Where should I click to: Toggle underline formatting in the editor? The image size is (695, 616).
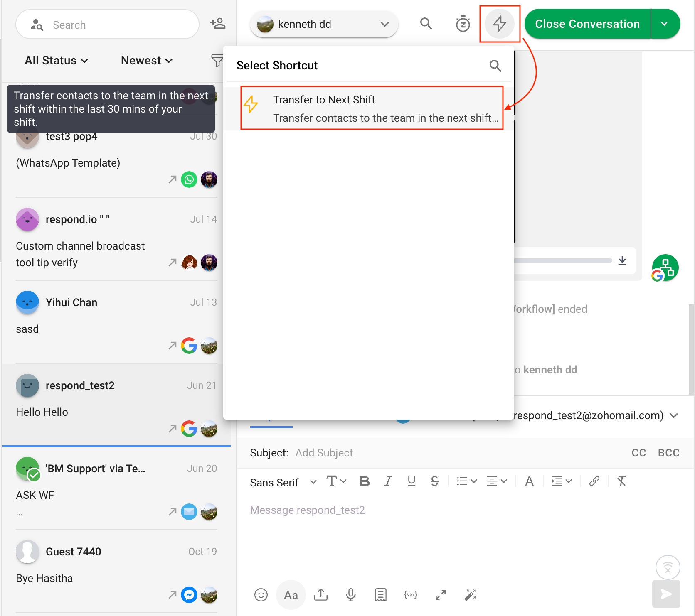coord(411,481)
